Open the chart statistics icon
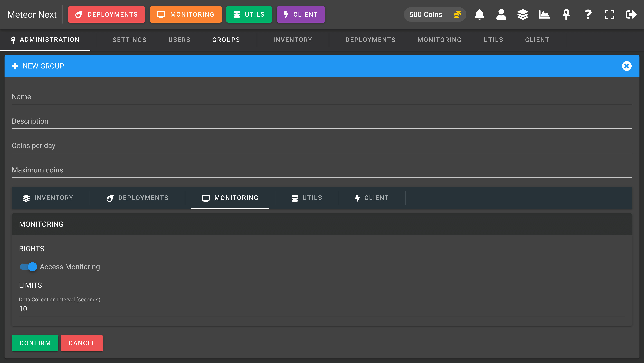Image resolution: width=644 pixels, height=363 pixels. click(544, 14)
